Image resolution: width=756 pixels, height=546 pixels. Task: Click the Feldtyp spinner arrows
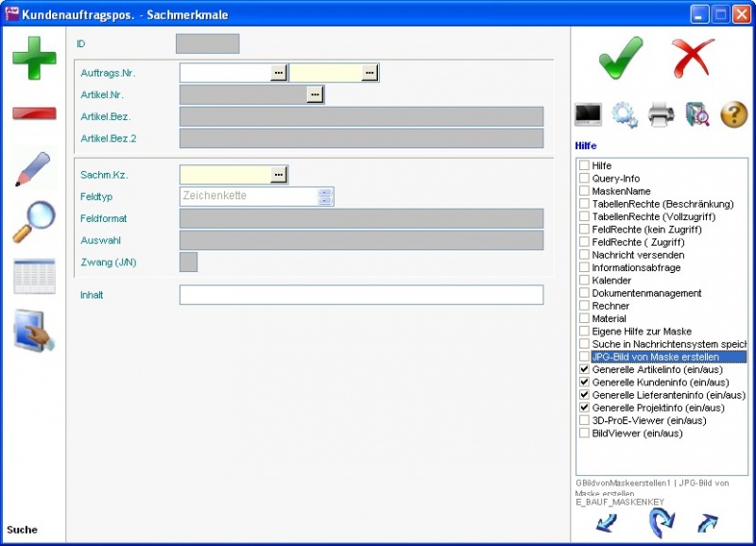pyautogui.click(x=325, y=196)
